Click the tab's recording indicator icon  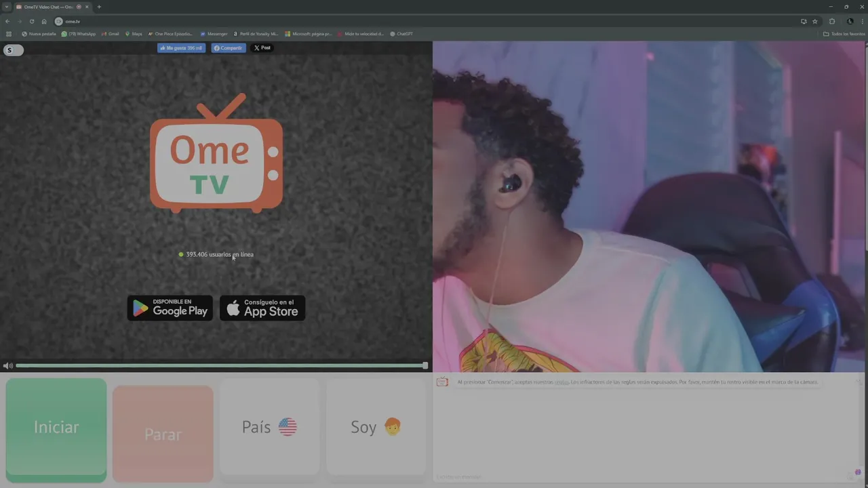[x=79, y=7]
